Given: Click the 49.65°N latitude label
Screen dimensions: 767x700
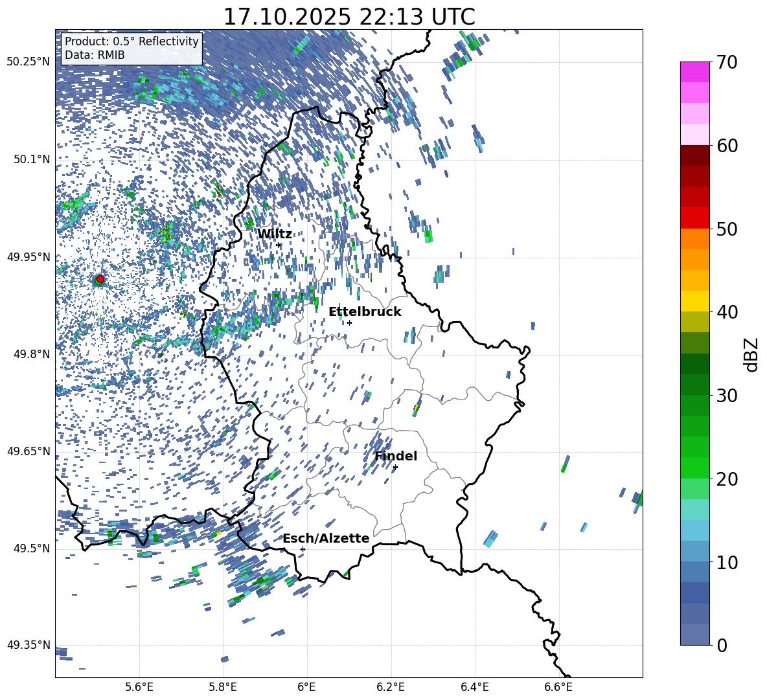Looking at the screenshot, I should [29, 451].
